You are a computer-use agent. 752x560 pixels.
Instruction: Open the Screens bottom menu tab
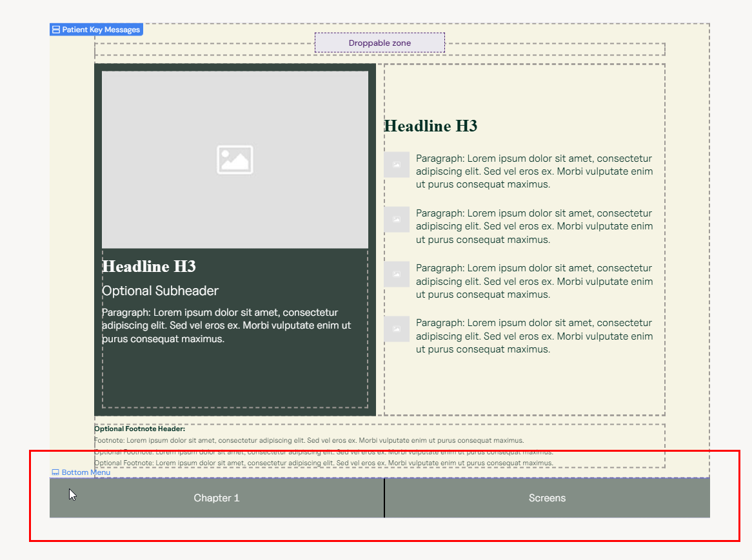tap(547, 498)
